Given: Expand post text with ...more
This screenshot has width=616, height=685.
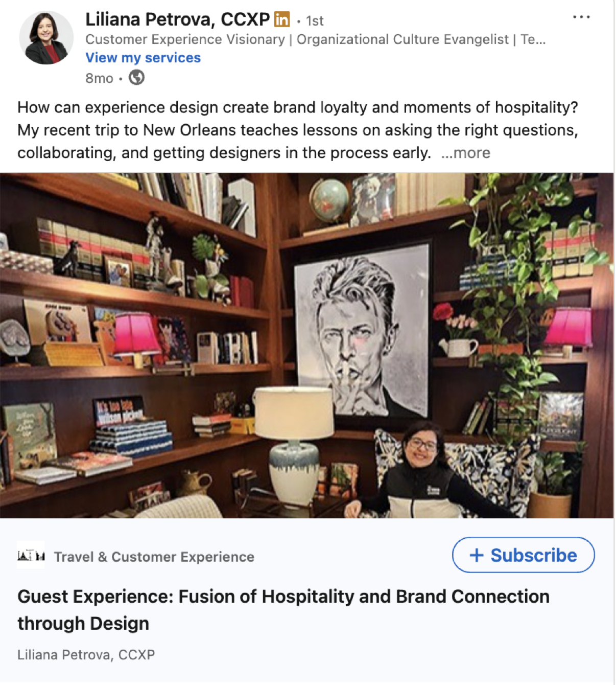Looking at the screenshot, I should (x=466, y=153).
